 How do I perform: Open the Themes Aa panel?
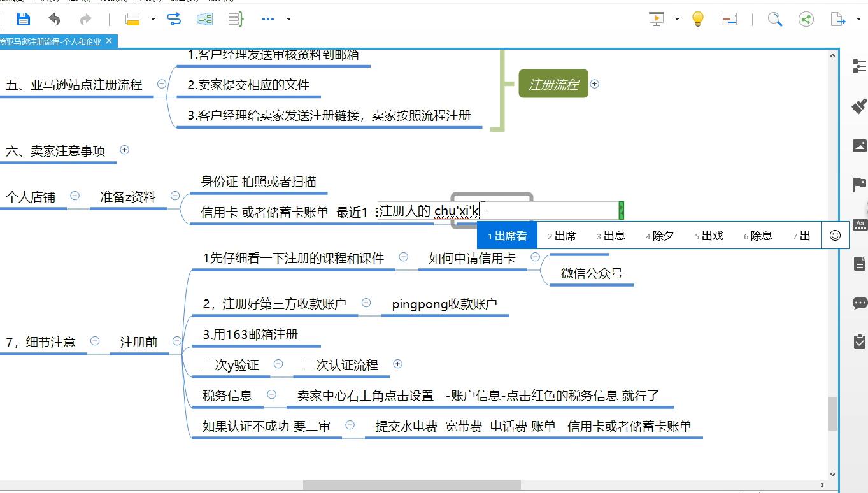pos(860,224)
